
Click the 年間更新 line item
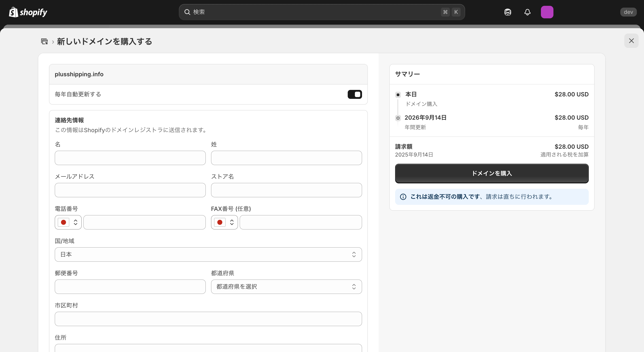pos(415,127)
